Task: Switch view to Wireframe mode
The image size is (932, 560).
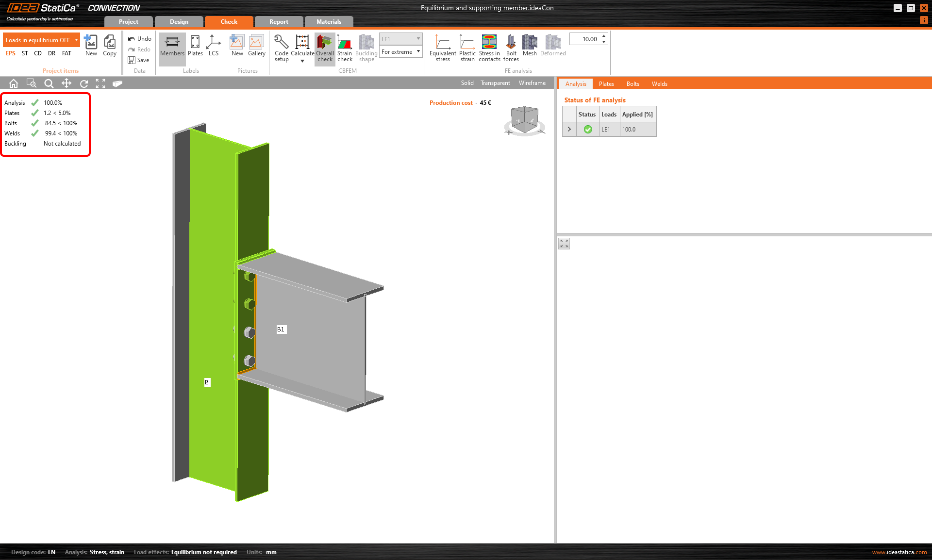Action: pos(532,83)
